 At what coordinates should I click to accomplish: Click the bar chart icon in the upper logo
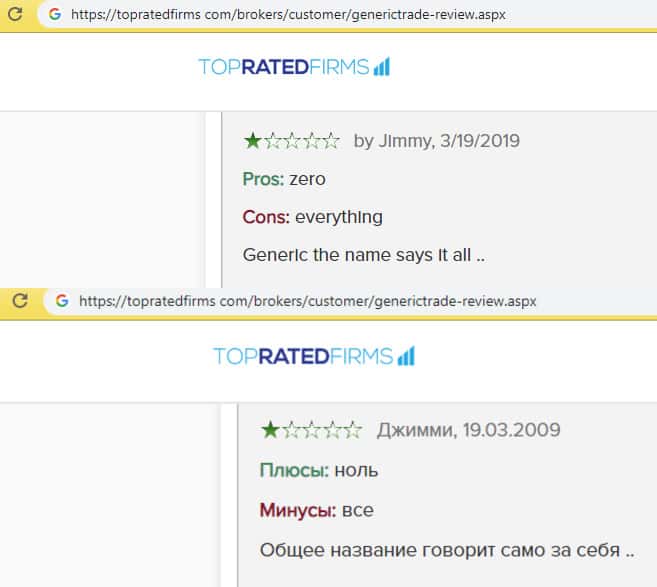pyautogui.click(x=381, y=67)
